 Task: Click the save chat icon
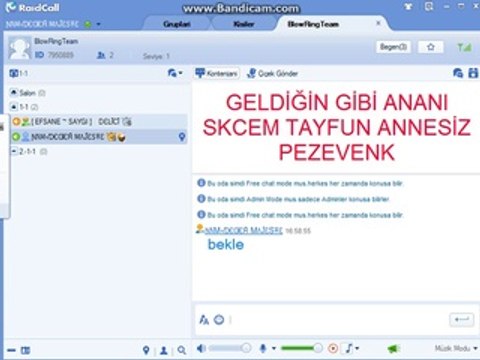[473, 73]
